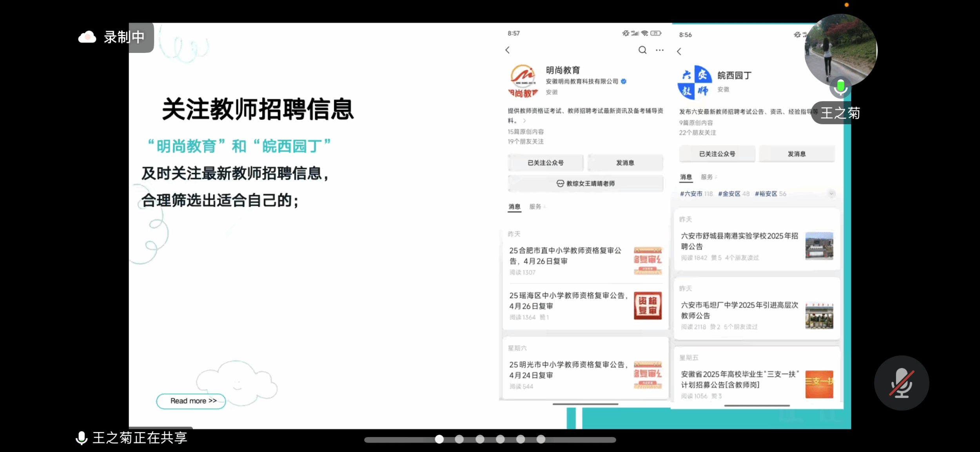The image size is (980, 452).
Task: Click the 皖西园丁 account logo
Action: [695, 83]
